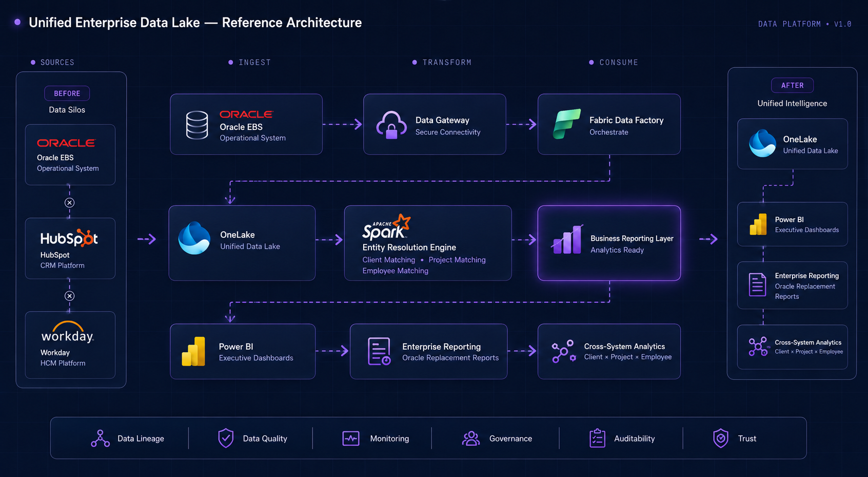Select the SOURCES stage heading
This screenshot has width=868, height=477.
click(57, 62)
